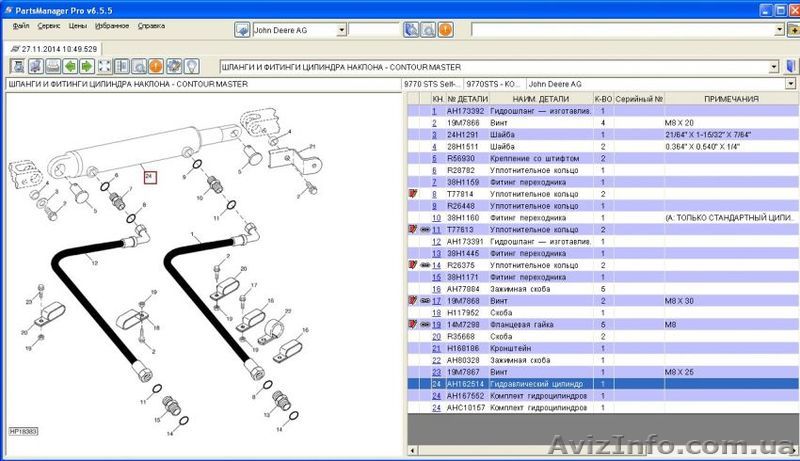
Task: Click the green forward arrow in toolbar
Action: [87, 67]
